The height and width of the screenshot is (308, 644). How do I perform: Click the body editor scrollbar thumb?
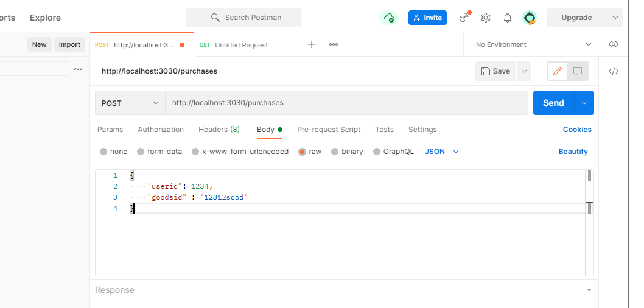pyautogui.click(x=589, y=175)
